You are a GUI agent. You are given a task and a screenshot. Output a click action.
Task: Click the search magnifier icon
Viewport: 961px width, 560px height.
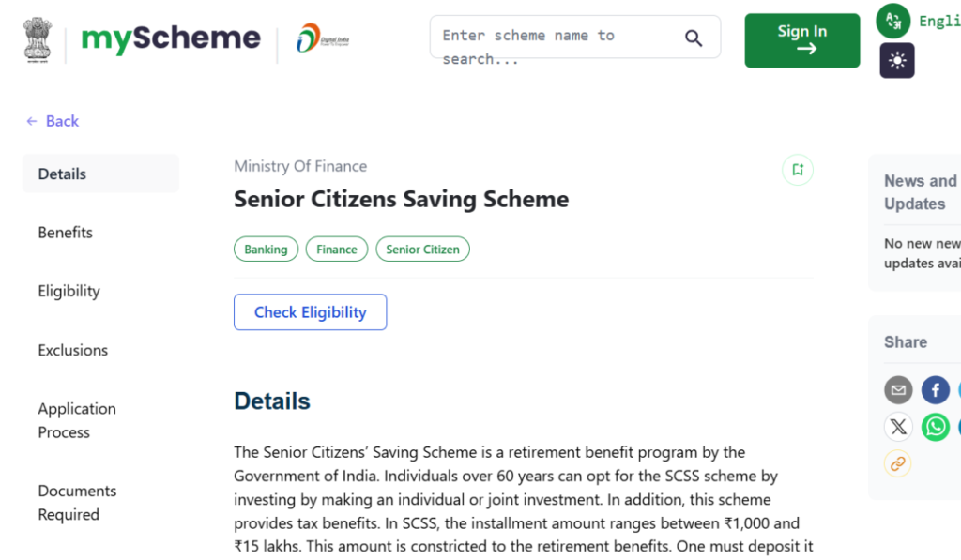694,38
